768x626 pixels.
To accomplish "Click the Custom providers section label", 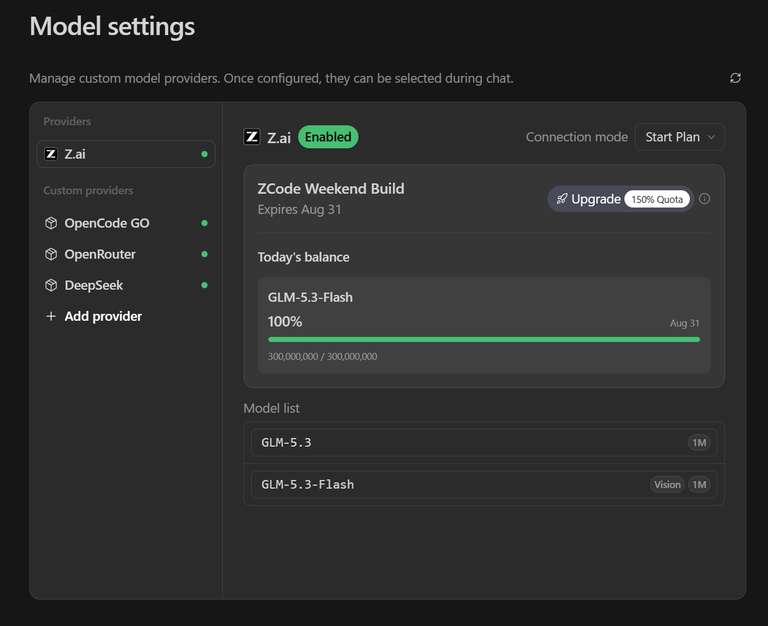I will pos(88,191).
